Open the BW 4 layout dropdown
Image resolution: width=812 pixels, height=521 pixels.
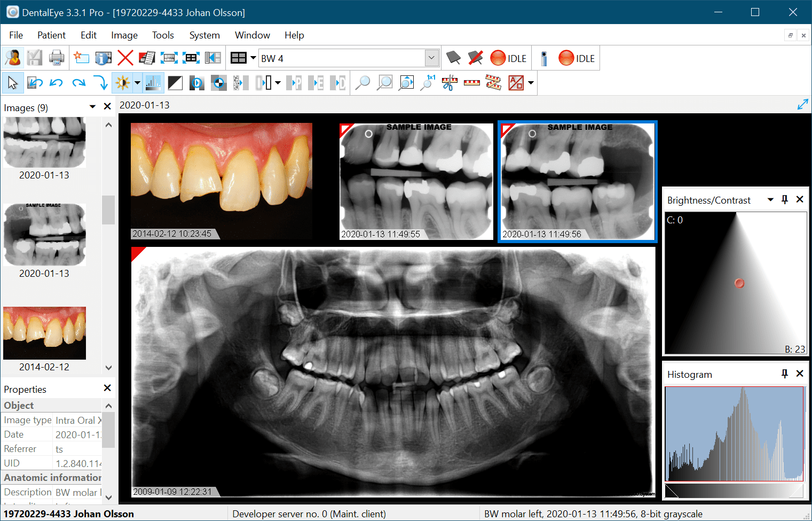point(431,58)
